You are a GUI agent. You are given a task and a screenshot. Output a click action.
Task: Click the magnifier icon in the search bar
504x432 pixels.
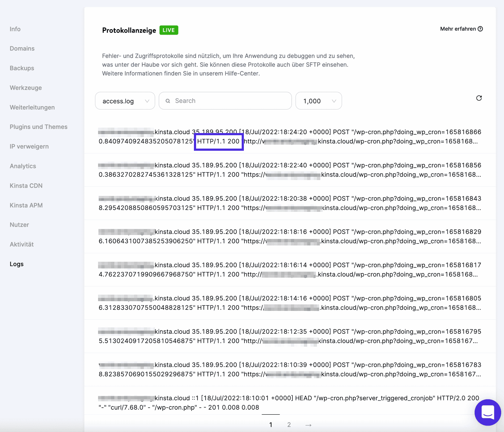(168, 100)
